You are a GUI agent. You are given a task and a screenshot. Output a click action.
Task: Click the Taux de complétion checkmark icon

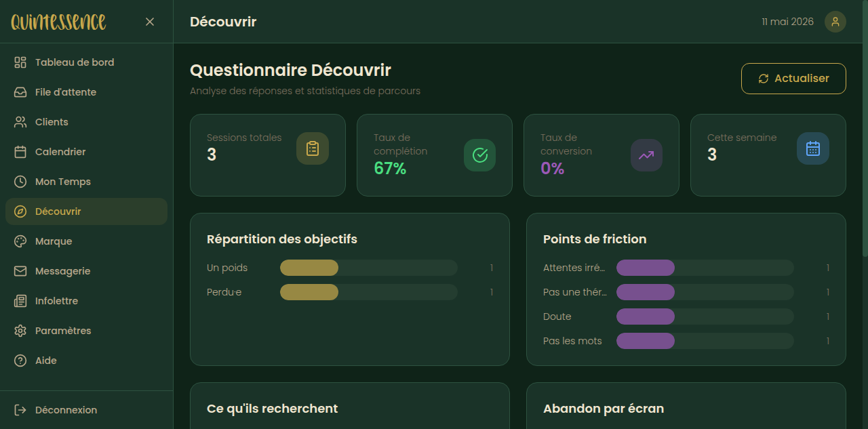pos(479,155)
